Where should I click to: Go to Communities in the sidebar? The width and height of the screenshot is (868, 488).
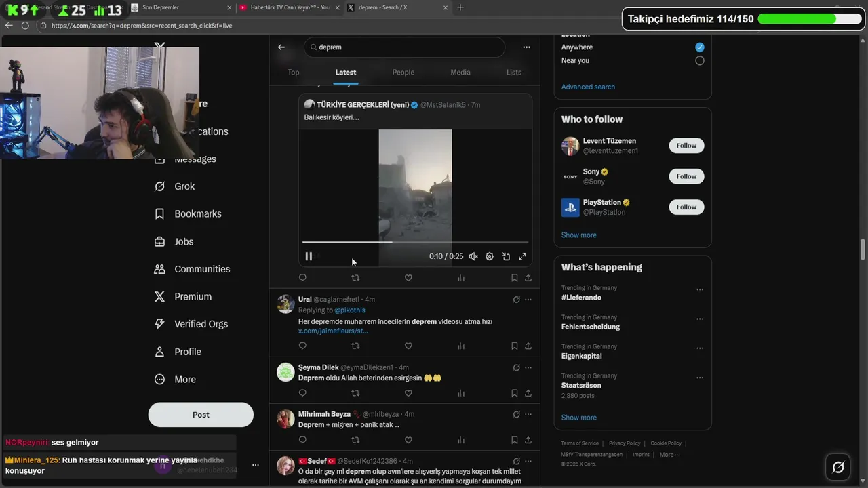(x=192, y=269)
